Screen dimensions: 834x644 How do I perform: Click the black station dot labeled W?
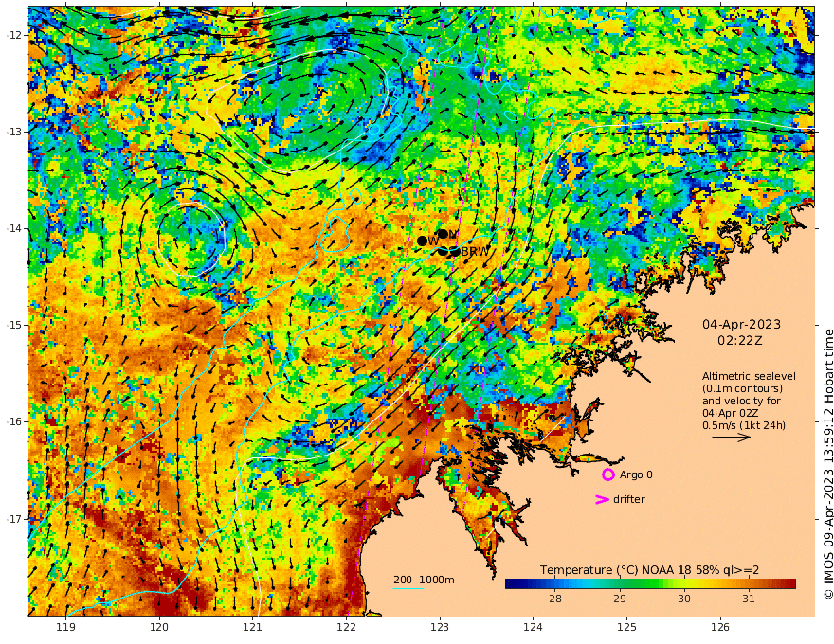click(422, 241)
